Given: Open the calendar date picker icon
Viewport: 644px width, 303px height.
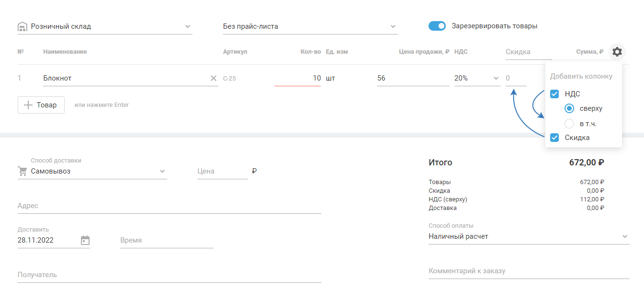Looking at the screenshot, I should (x=85, y=240).
